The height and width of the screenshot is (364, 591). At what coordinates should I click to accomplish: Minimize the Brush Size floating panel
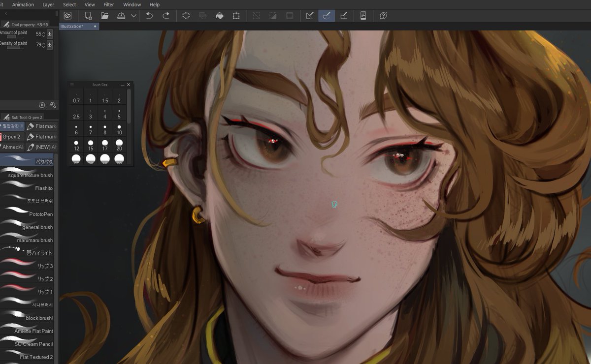[x=123, y=85]
